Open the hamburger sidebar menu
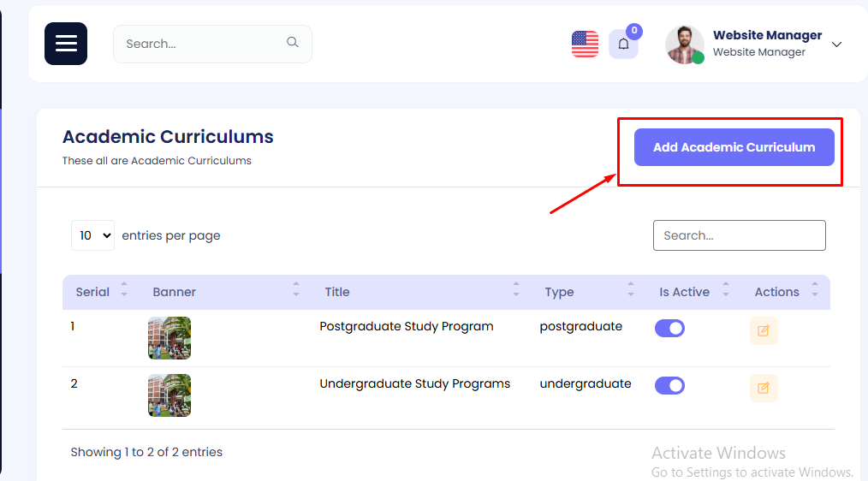 [66, 44]
